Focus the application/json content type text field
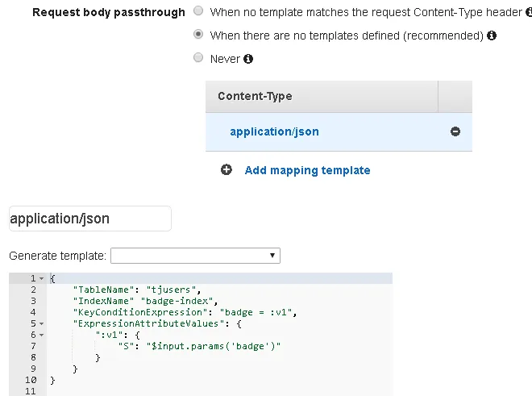The height and width of the screenshot is (396, 532). pos(89,219)
